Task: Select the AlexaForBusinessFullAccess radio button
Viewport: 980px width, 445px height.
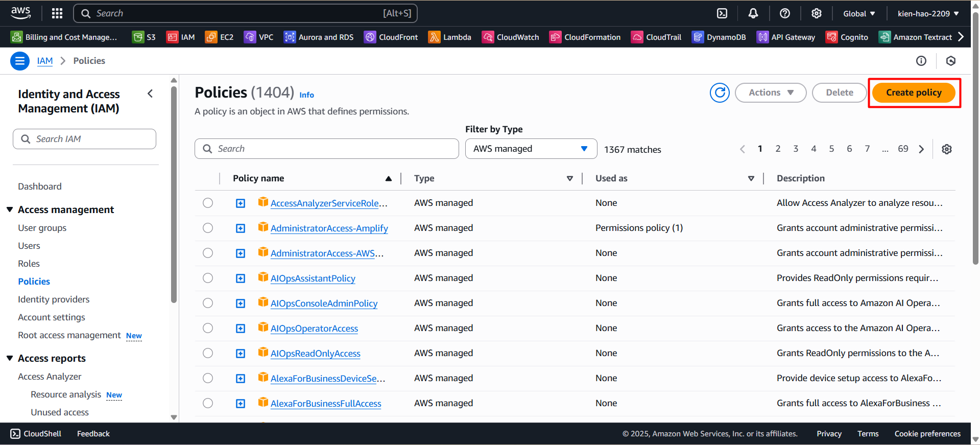Action: point(208,403)
